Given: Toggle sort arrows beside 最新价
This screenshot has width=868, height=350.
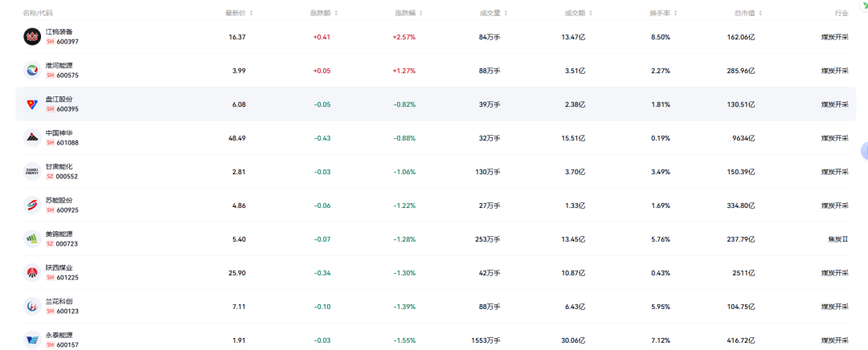Looking at the screenshot, I should [x=252, y=13].
